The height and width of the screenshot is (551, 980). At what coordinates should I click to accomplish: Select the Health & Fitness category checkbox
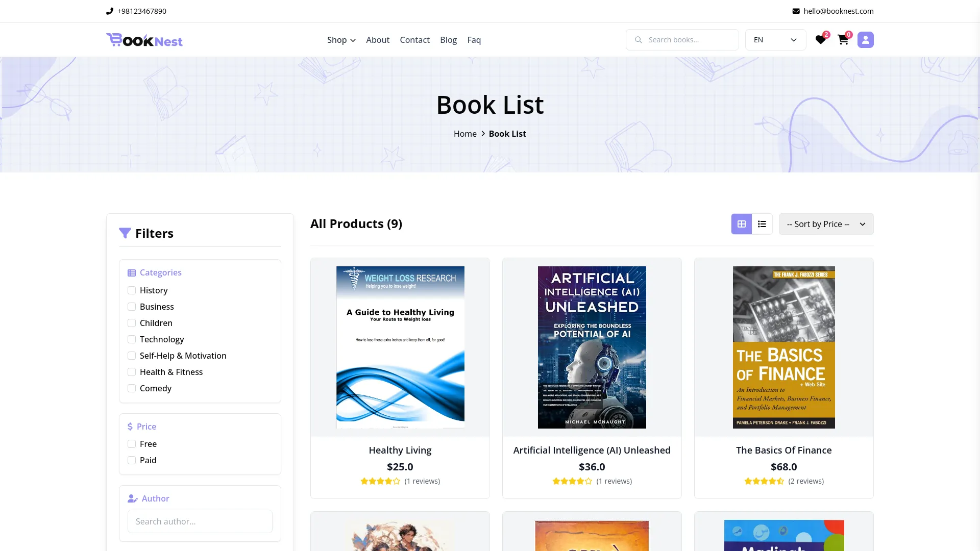point(132,372)
